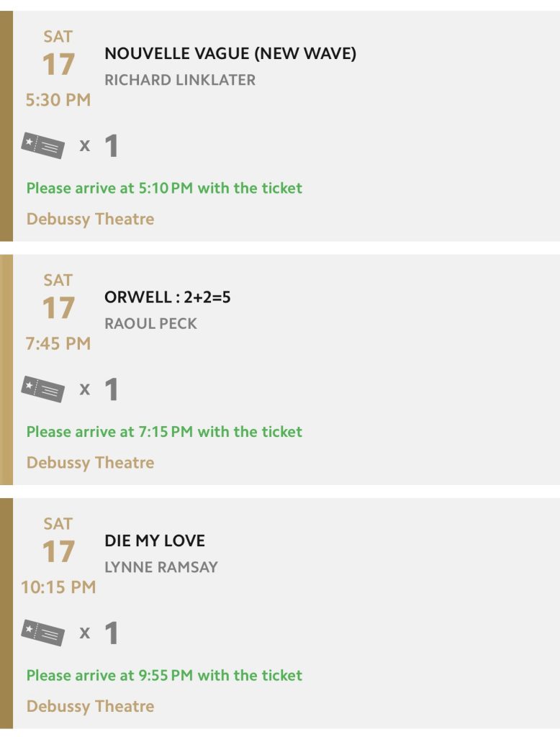Open the Die My Love film title
Image resolution: width=560 pixels, height=737 pixels.
(155, 541)
